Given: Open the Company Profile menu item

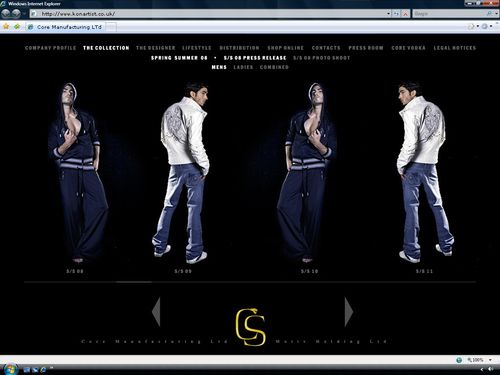Looking at the screenshot, I should click(51, 48).
